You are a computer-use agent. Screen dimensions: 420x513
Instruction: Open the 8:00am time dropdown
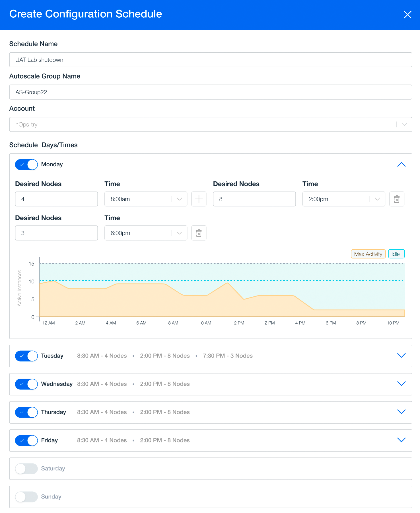[146, 199]
